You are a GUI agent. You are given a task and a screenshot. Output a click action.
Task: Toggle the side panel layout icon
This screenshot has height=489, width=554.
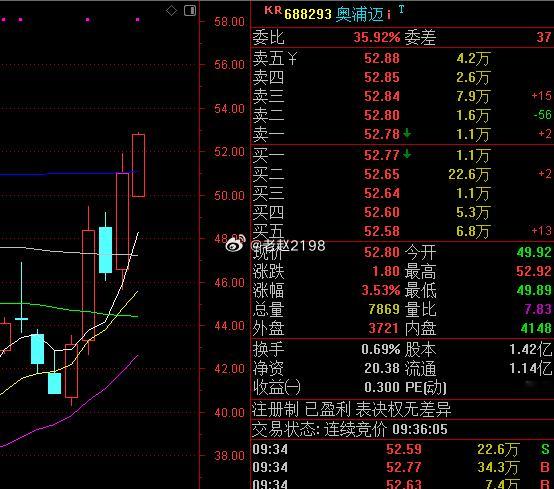(x=190, y=10)
